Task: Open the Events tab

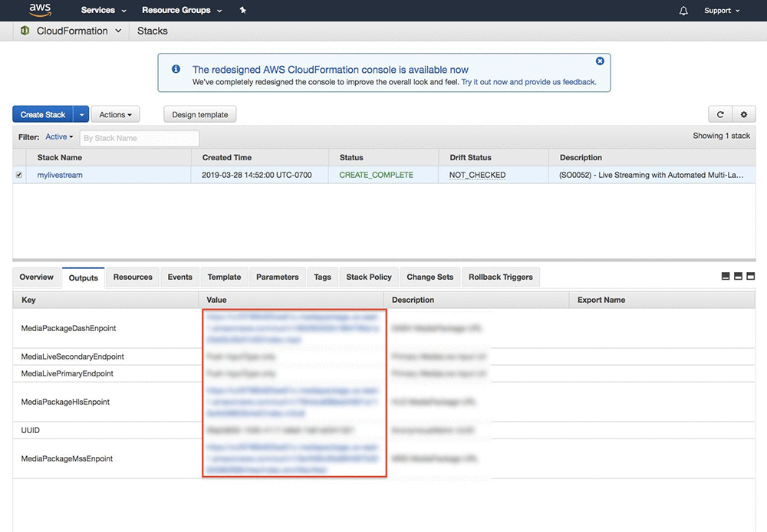Action: click(180, 277)
